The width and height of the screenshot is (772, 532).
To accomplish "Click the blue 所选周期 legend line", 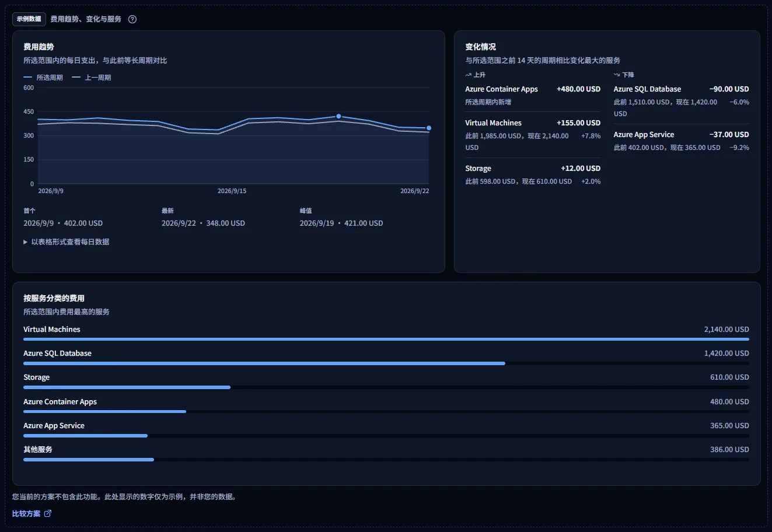I will coord(27,78).
